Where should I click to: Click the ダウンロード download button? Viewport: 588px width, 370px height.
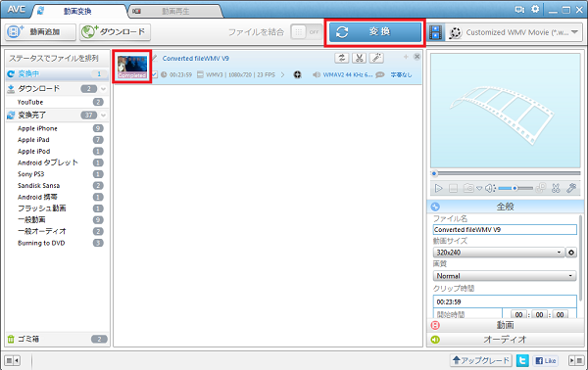pos(115,32)
